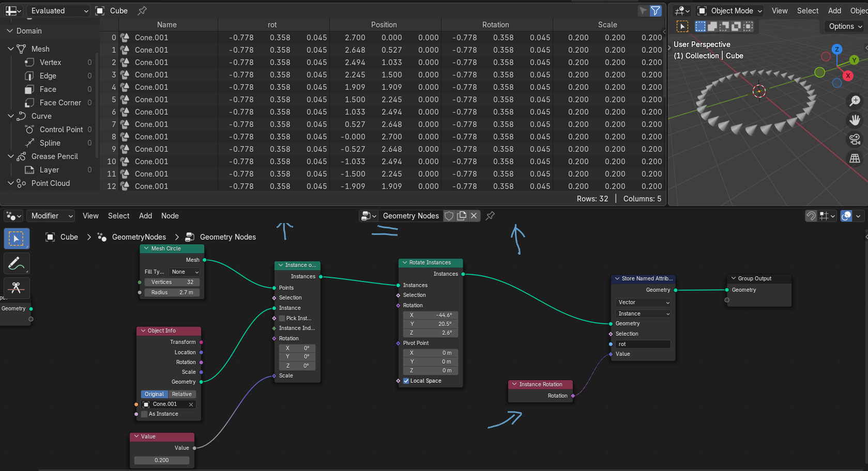868x471 pixels.
Task: Select the Select Box tool in node editor
Action: coord(17,239)
